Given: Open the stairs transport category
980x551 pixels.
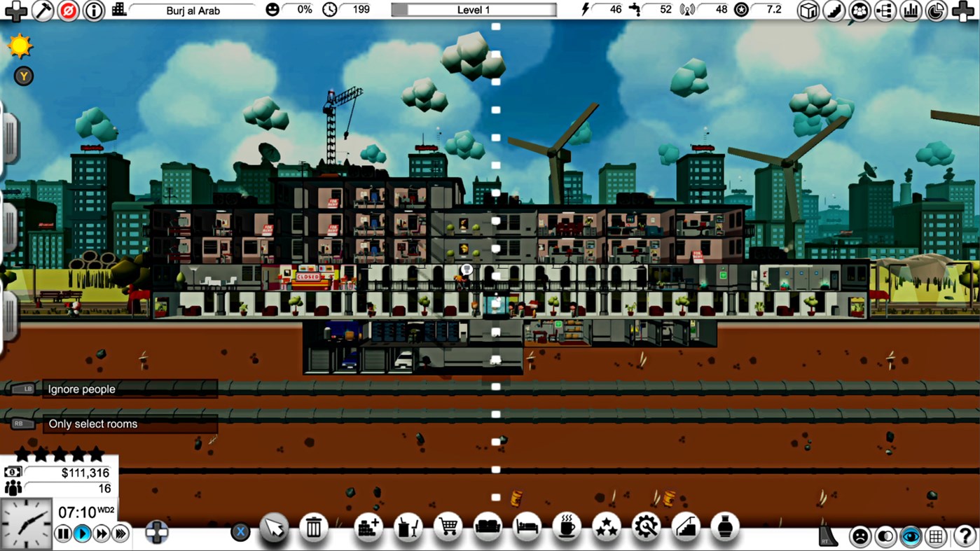Looking at the screenshot, I should 686,527.
